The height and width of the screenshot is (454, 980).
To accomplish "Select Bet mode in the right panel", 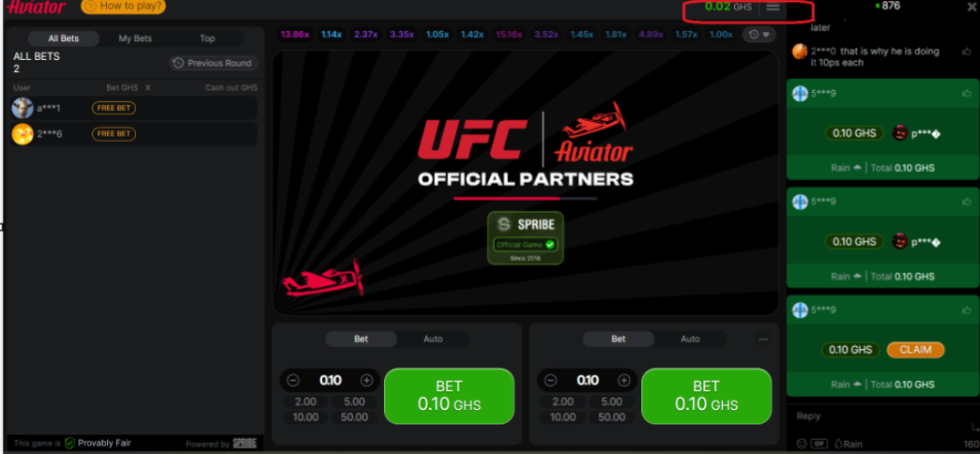I will [618, 339].
